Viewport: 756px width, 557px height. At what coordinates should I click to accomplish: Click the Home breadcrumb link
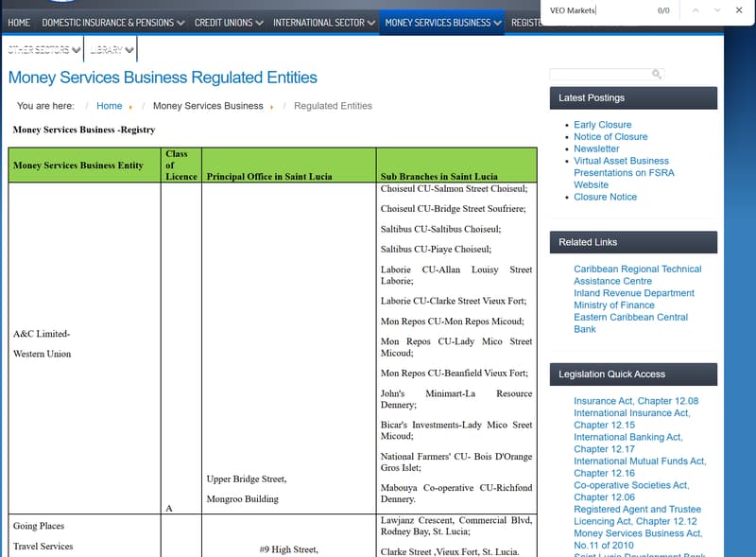(109, 106)
